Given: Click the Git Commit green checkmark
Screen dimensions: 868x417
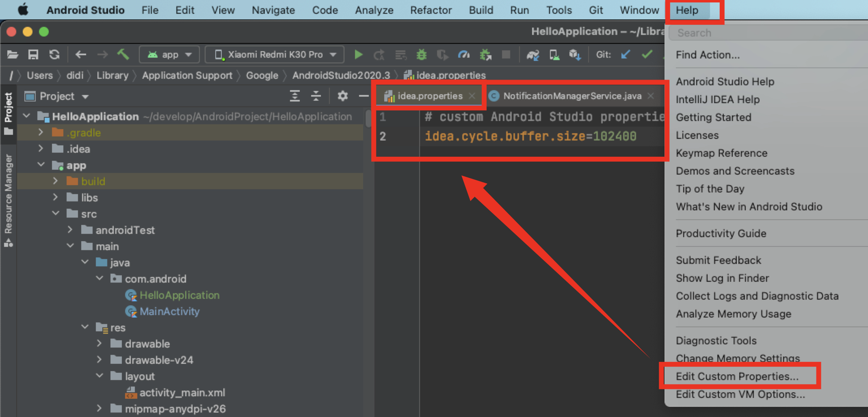Looking at the screenshot, I should point(647,54).
